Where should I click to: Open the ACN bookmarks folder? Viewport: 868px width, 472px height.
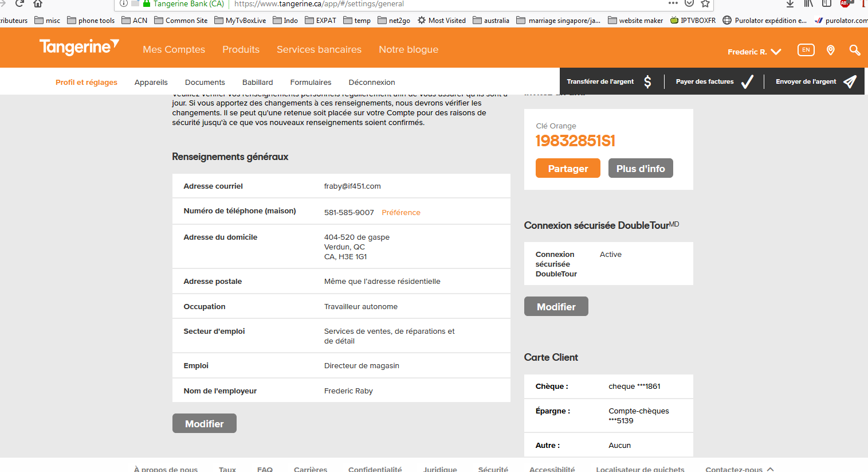(135, 20)
